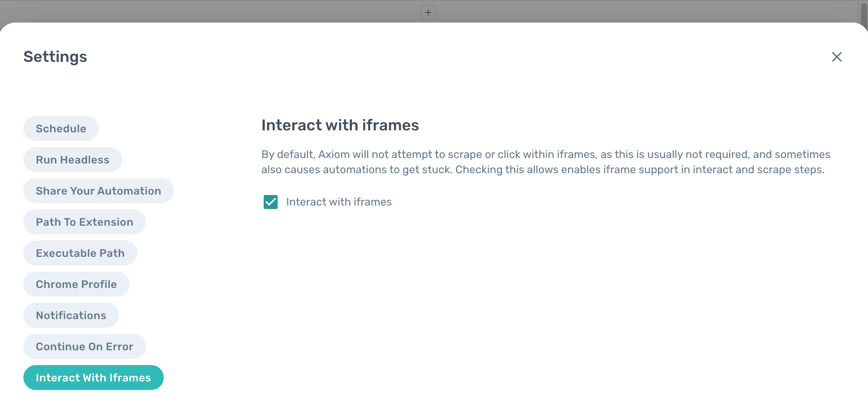Show the Notifications settings
This screenshot has height=411, width=868.
tap(71, 315)
